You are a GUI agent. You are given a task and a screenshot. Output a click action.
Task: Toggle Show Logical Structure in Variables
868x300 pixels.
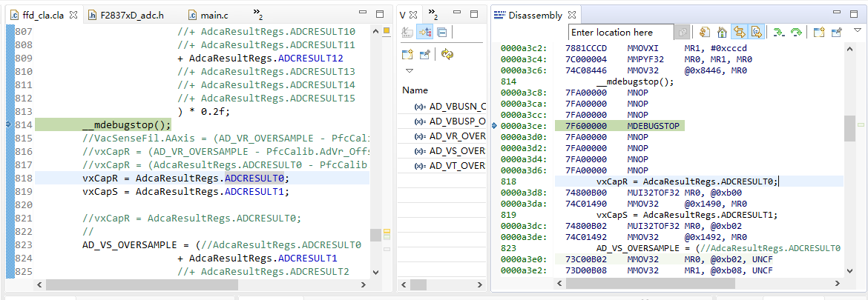pyautogui.click(x=425, y=32)
